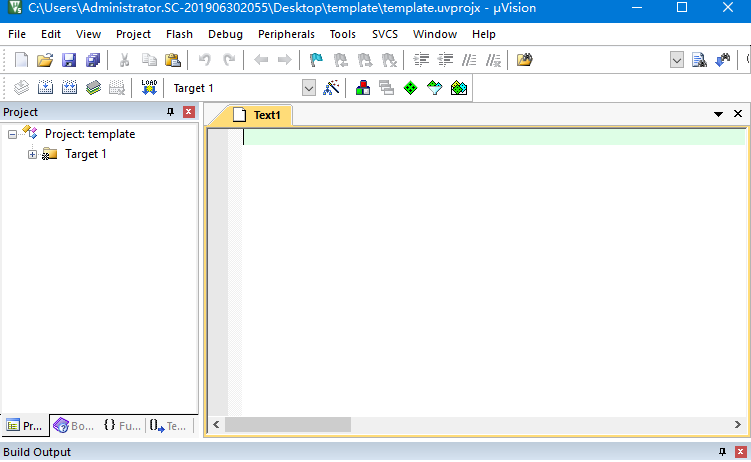Collapse the Project: template tree node
The width and height of the screenshot is (751, 462).
[x=12, y=135]
